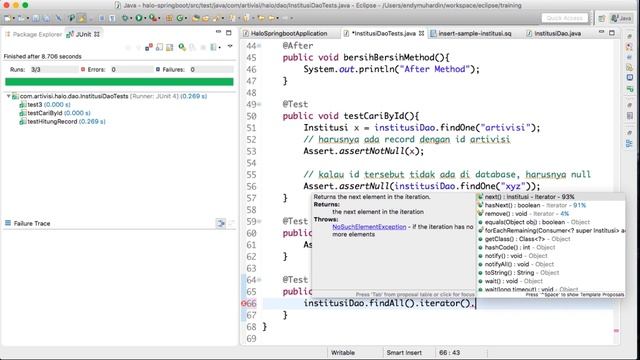Click the green Rerun Test icon in JUnit view

[181, 47]
